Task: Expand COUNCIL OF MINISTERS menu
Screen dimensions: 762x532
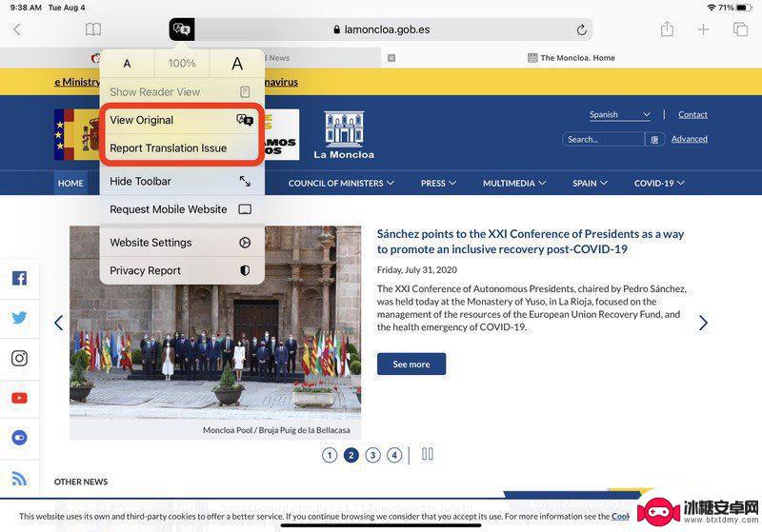Action: [x=341, y=183]
